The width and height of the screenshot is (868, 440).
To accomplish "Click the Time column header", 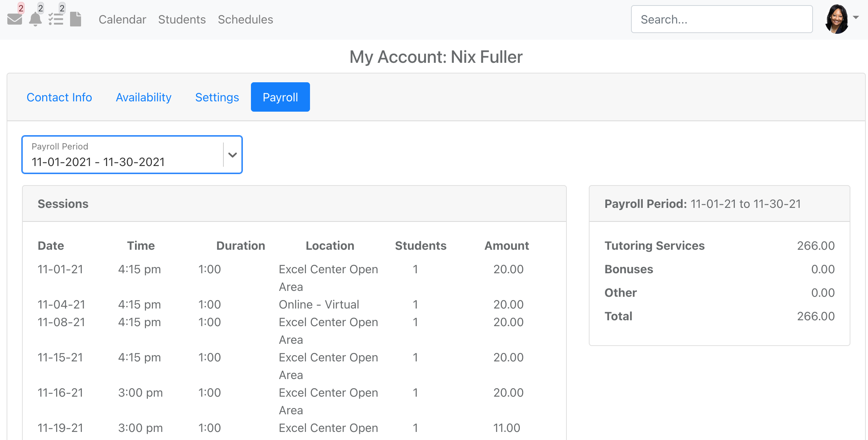I will [x=141, y=246].
